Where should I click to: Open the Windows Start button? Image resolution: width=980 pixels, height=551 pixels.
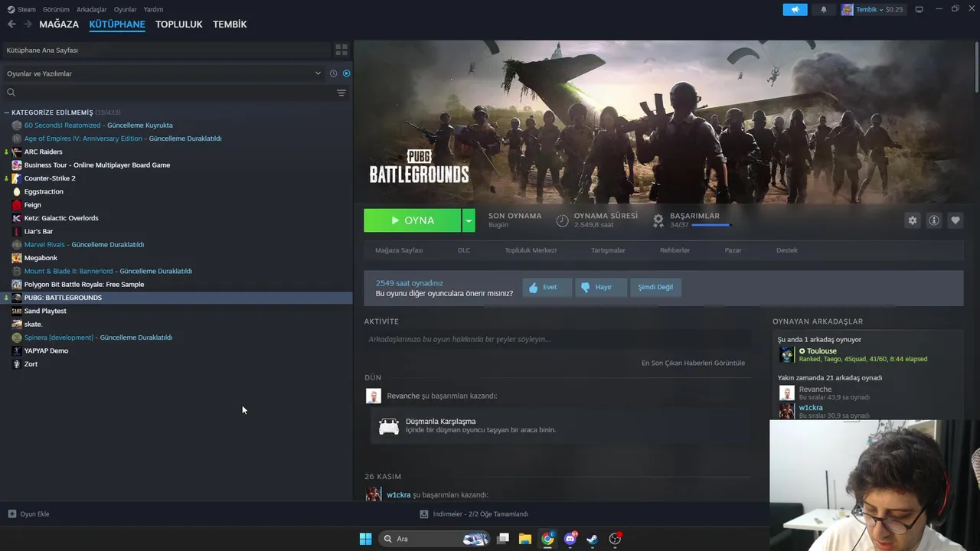point(365,539)
